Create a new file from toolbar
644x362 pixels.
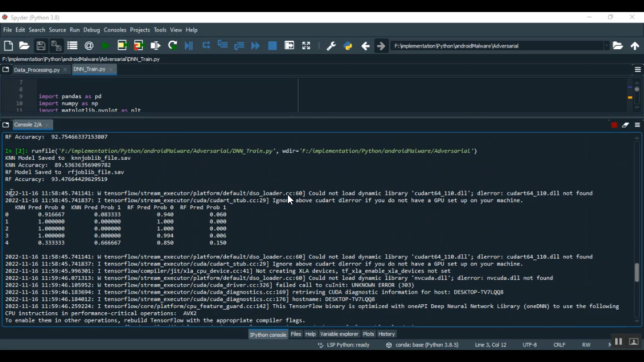(9, 46)
